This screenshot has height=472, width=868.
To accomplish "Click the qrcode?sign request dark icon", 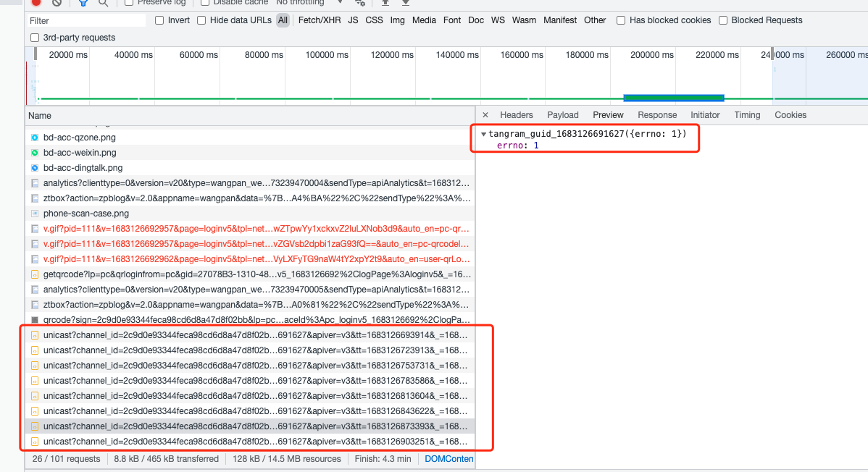I will click(x=35, y=320).
